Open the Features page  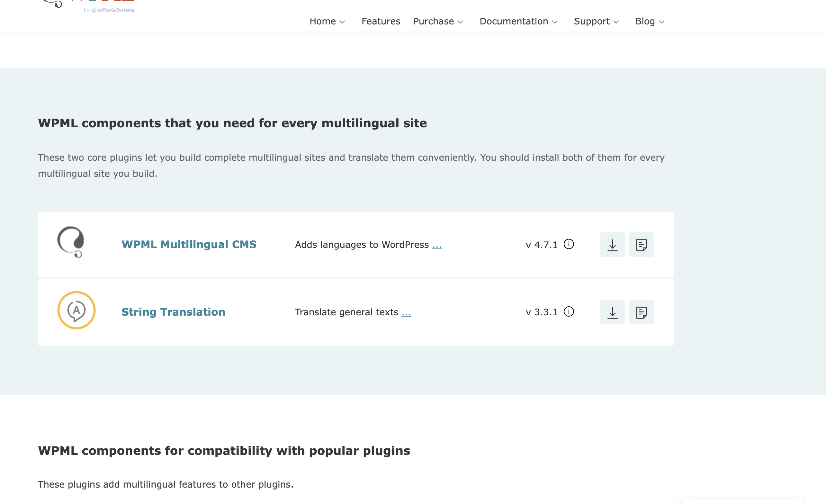click(x=381, y=21)
